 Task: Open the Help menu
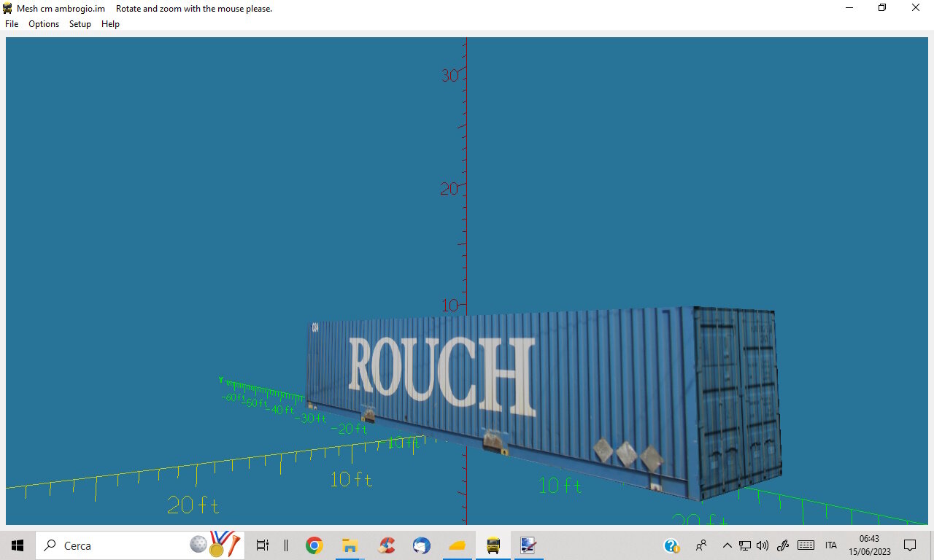110,24
